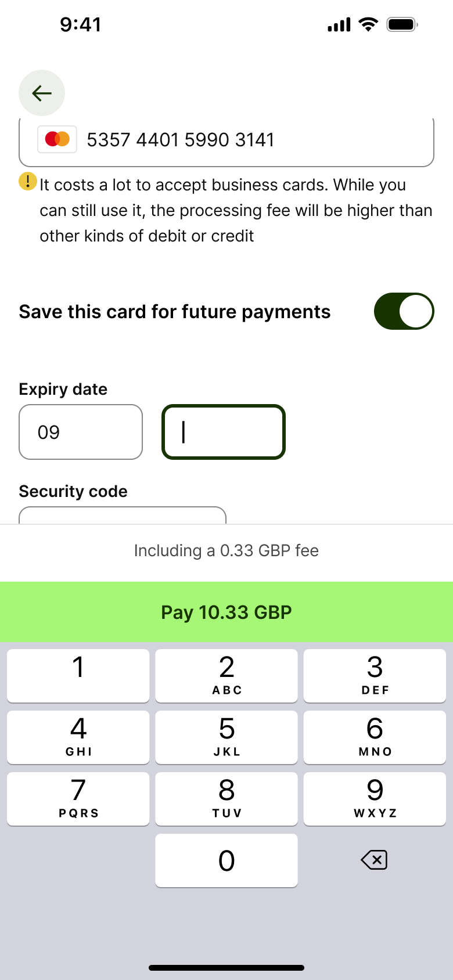Select the expiry month field showing 09
Image resolution: width=453 pixels, height=980 pixels.
click(81, 432)
